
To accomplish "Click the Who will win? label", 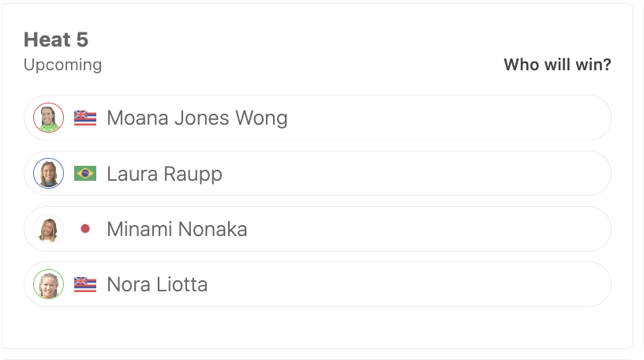I will 557,65.
